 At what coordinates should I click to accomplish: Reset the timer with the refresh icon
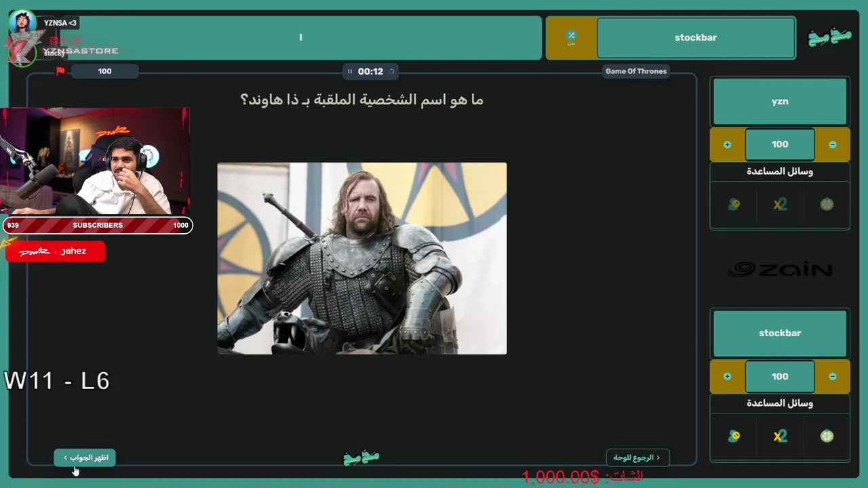(391, 71)
